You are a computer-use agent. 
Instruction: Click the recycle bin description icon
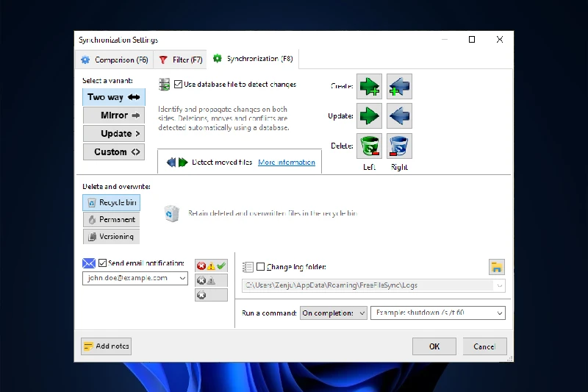[172, 213]
